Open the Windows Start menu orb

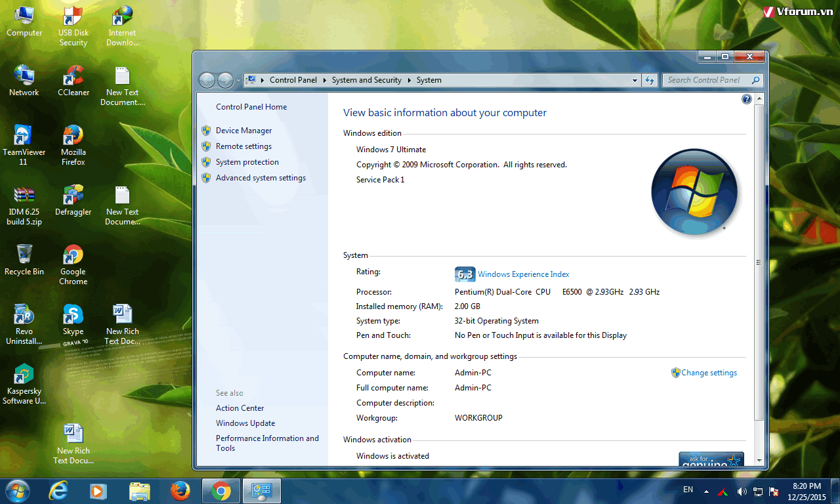click(x=17, y=491)
